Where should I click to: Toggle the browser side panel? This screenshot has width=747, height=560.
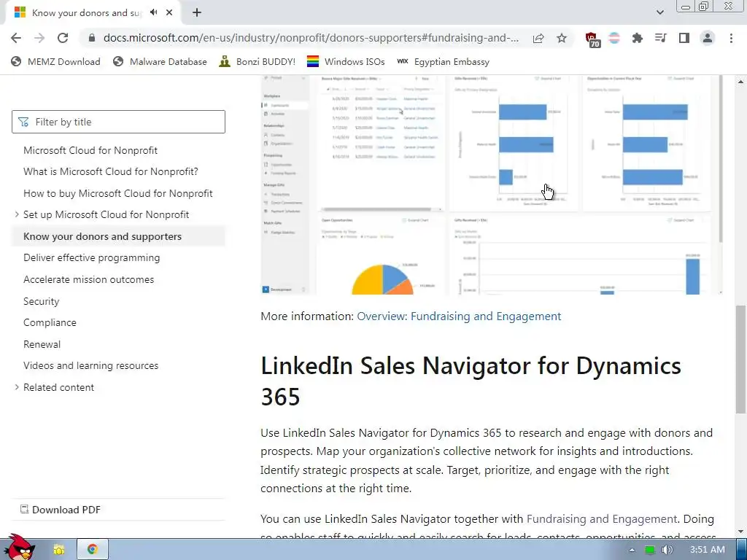[684, 38]
